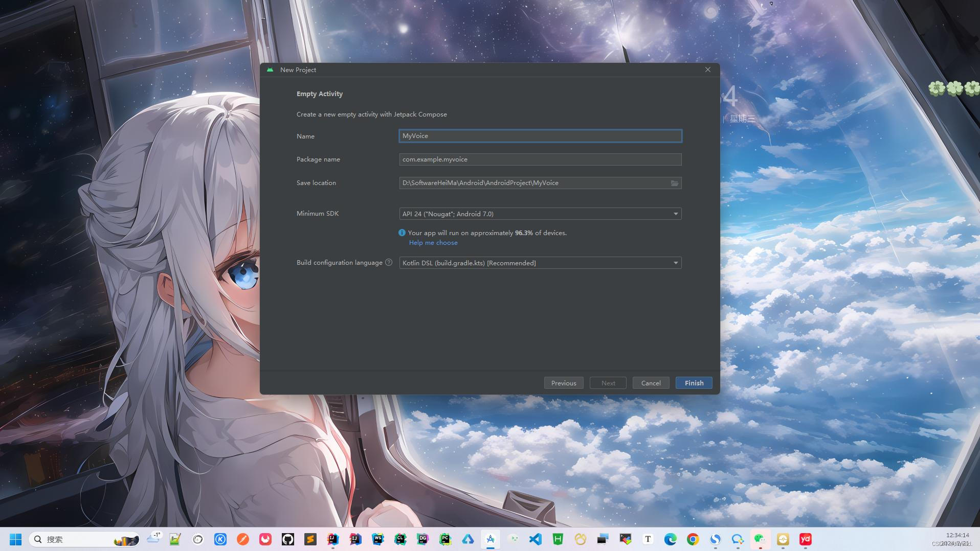Launch PyCharm from taskbar
Image resolution: width=980 pixels, height=551 pixels.
tap(446, 539)
